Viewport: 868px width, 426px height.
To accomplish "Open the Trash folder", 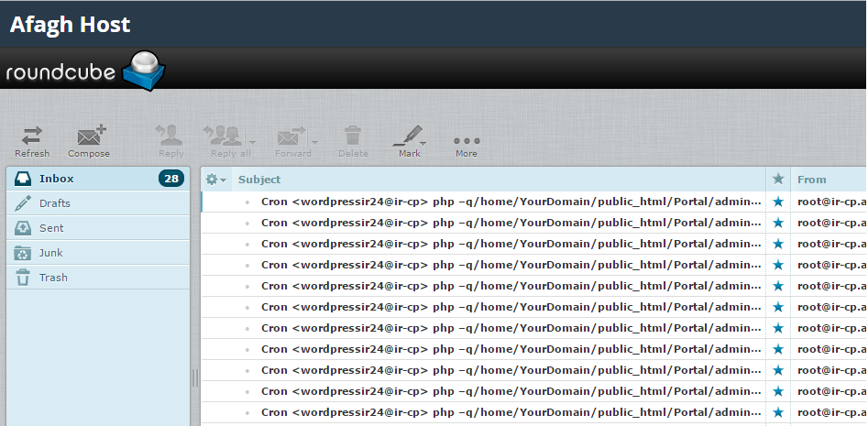I will (x=98, y=278).
